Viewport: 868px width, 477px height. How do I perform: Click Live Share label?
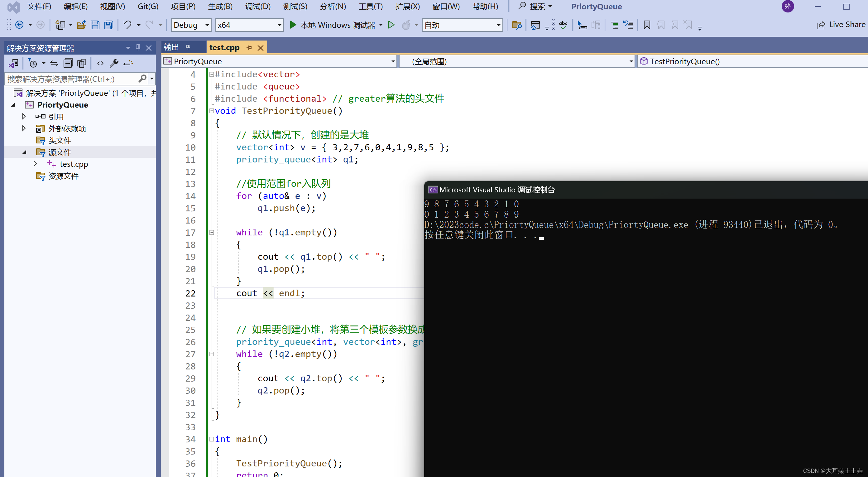847,25
